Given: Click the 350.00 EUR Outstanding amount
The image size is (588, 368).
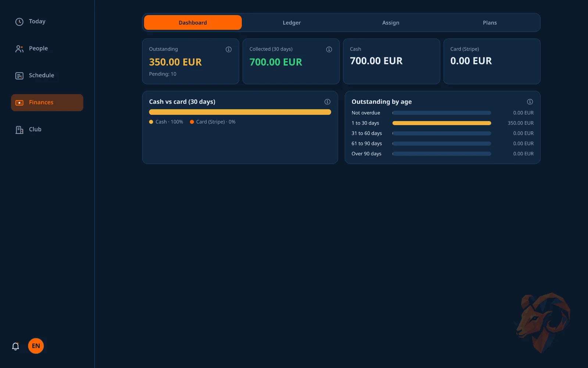Looking at the screenshot, I should coord(175,62).
